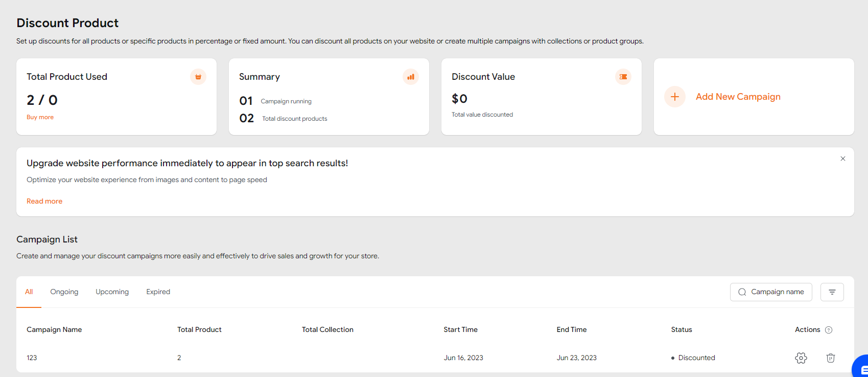Click the bar chart icon on Summary card
Screen dimensions: 868x377
pyautogui.click(x=411, y=77)
